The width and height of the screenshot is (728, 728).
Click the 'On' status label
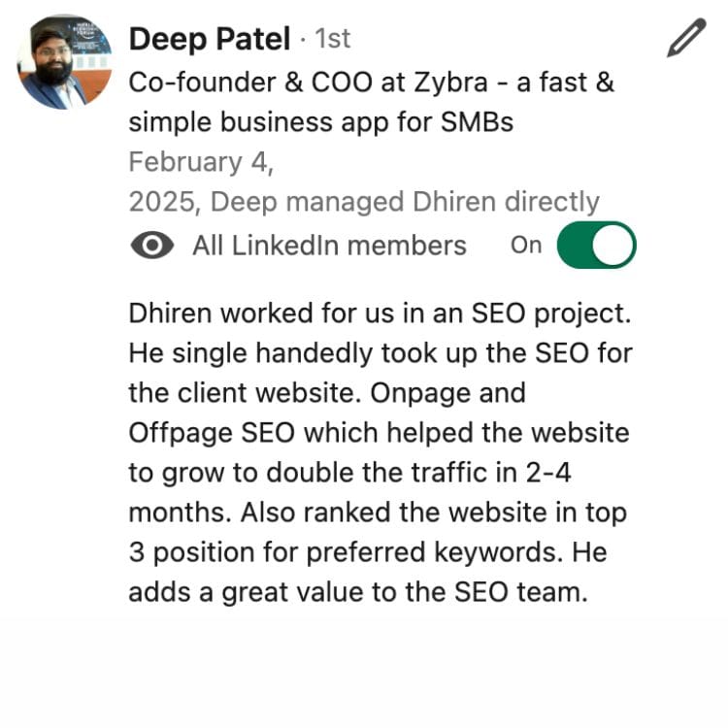[x=526, y=246]
